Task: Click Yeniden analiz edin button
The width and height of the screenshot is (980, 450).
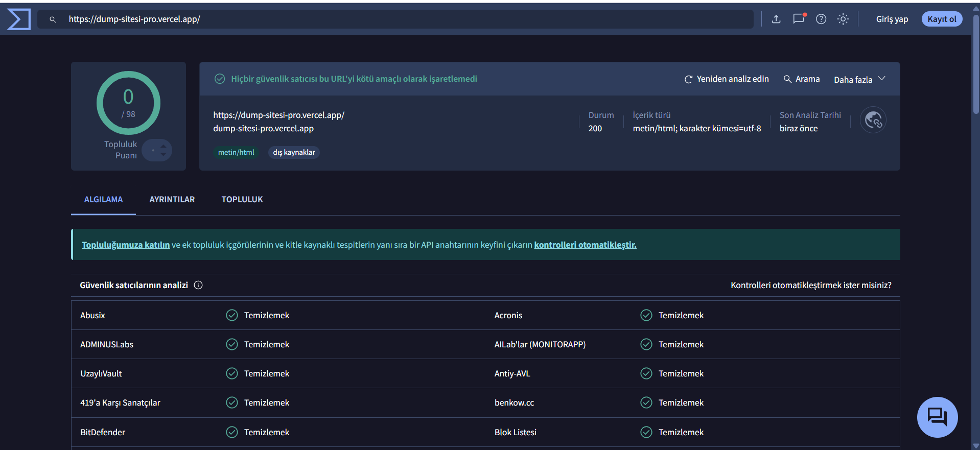Action: pyautogui.click(x=727, y=79)
